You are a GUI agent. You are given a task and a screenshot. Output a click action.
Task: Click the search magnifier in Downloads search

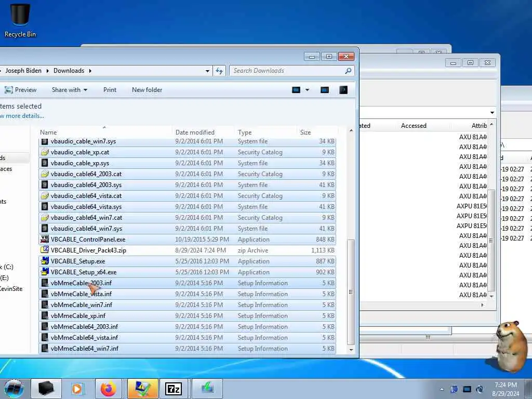(348, 71)
